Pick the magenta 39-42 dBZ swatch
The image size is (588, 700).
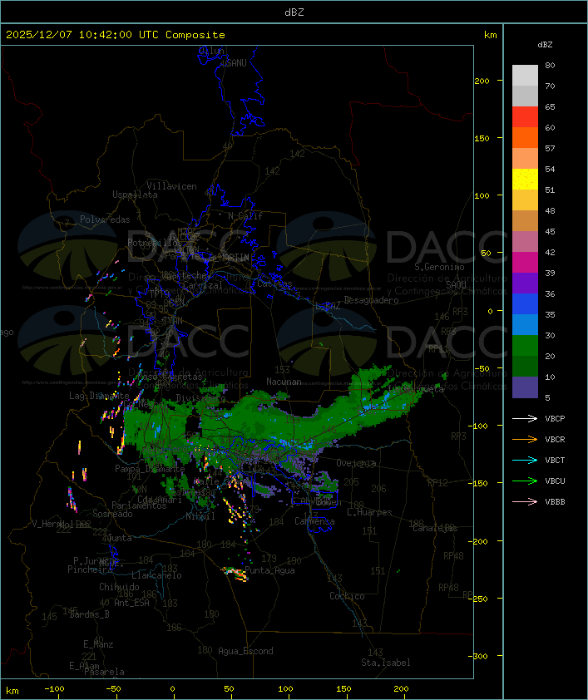coord(525,262)
